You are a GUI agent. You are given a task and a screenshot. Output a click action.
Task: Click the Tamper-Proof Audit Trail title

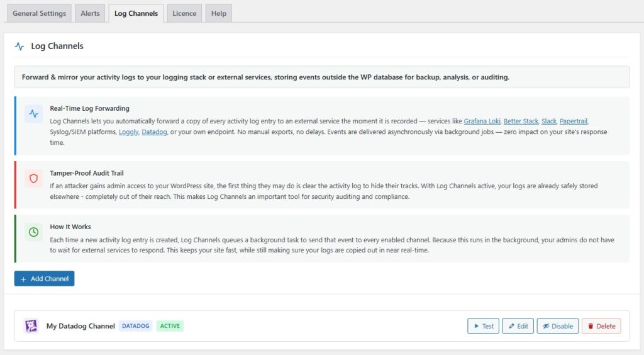[x=87, y=173]
